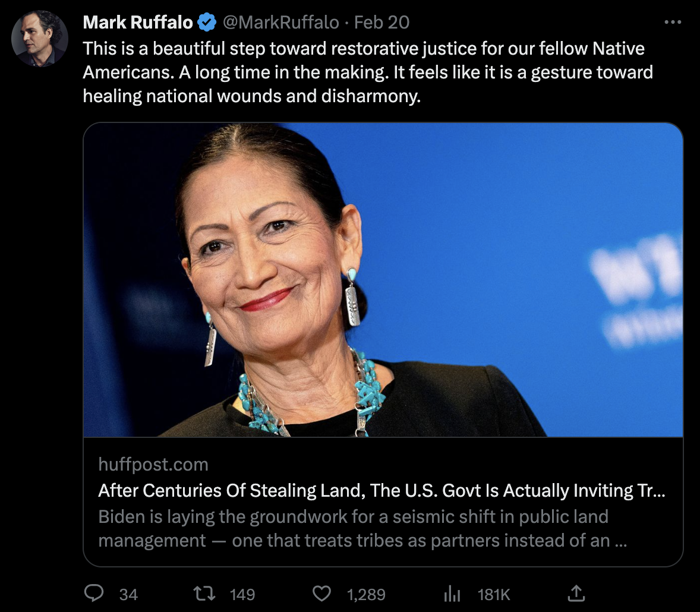Click the share upload icon
Image resolution: width=700 pixels, height=612 pixels.
point(576,593)
